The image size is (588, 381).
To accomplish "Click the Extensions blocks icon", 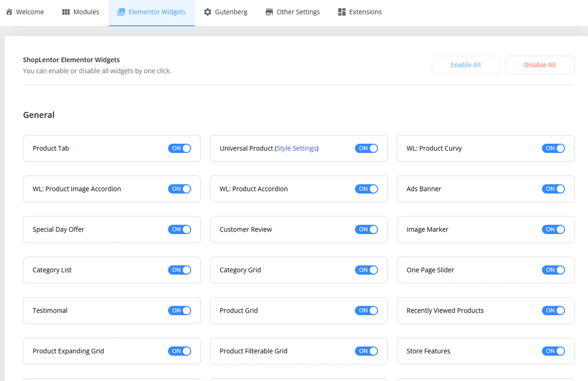I will pyautogui.click(x=342, y=12).
